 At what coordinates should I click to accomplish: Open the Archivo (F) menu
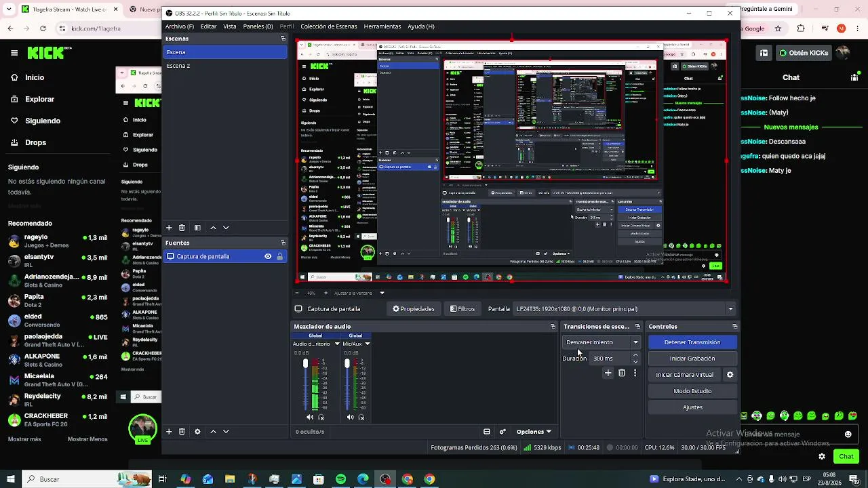(x=180, y=26)
